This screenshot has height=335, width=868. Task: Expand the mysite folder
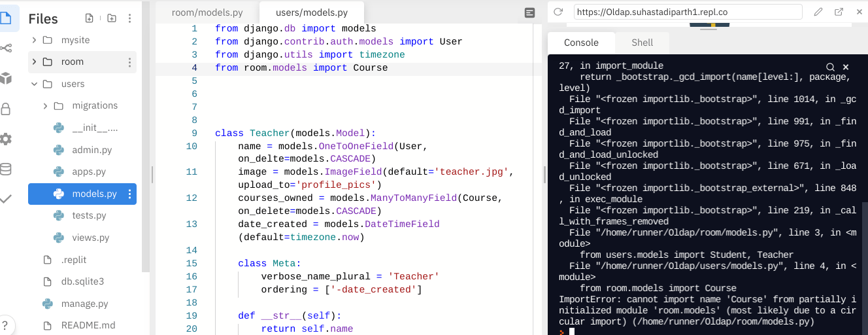pyautogui.click(x=34, y=40)
